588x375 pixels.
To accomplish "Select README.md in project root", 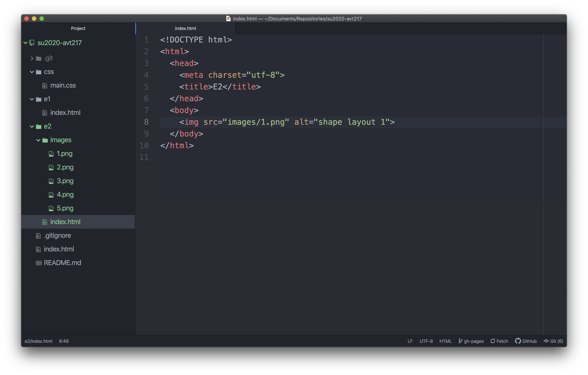I will [62, 263].
